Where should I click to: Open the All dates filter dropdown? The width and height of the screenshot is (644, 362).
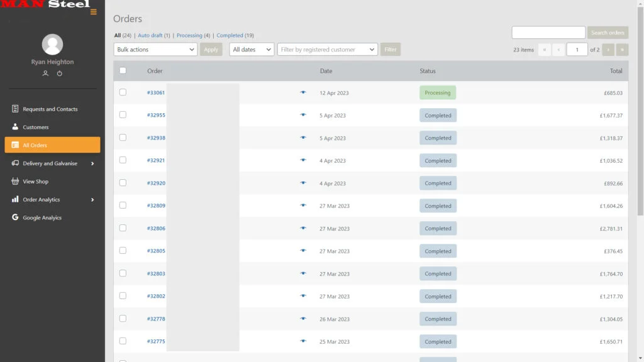[252, 50]
